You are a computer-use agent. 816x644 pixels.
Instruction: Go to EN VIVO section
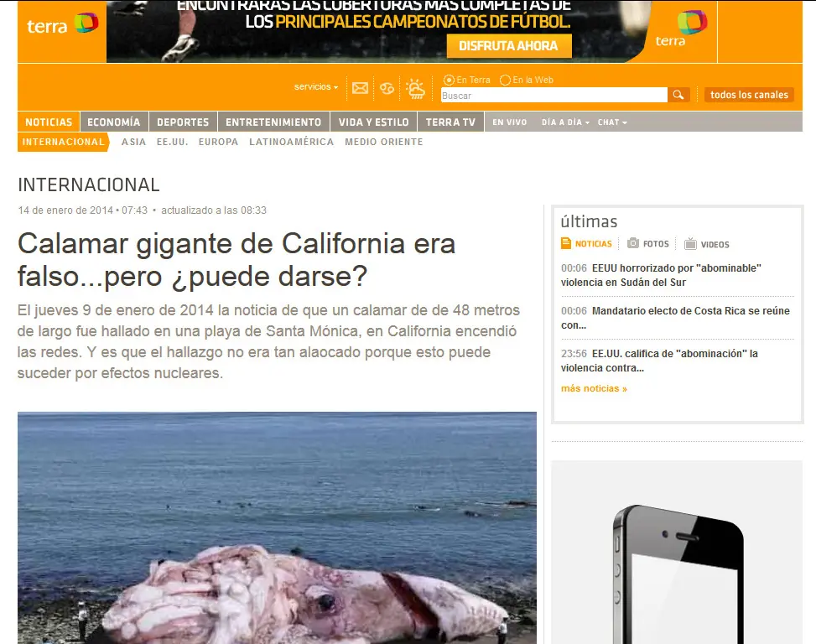pos(510,122)
